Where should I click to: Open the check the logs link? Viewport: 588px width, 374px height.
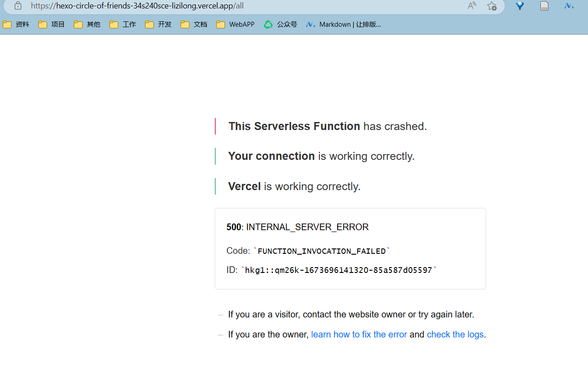coord(455,334)
